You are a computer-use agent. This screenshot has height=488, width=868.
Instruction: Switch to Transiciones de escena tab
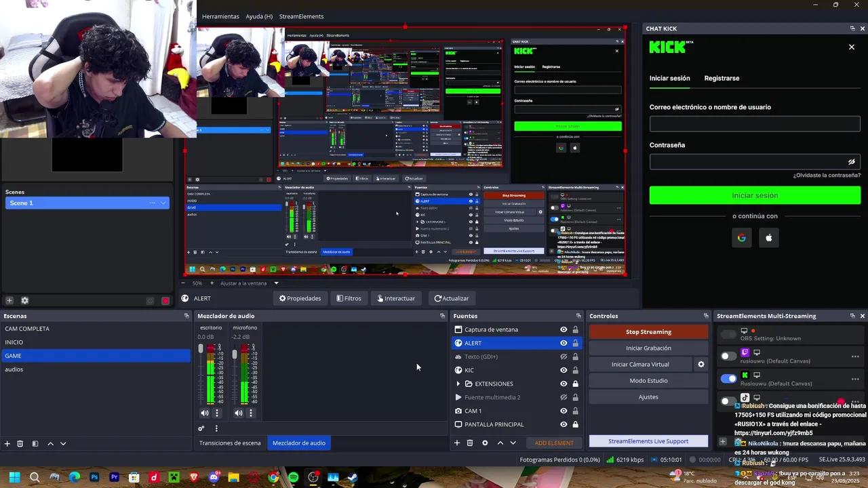tap(230, 443)
